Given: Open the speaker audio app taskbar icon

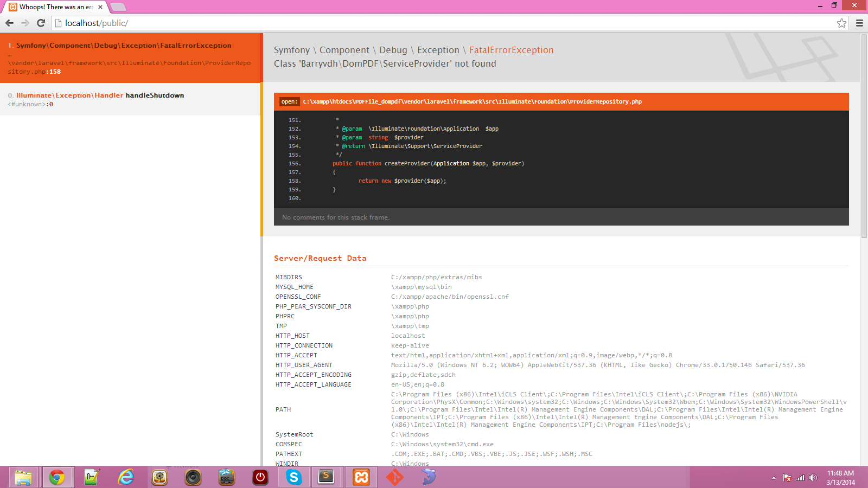Looking at the screenshot, I should coord(193,477).
